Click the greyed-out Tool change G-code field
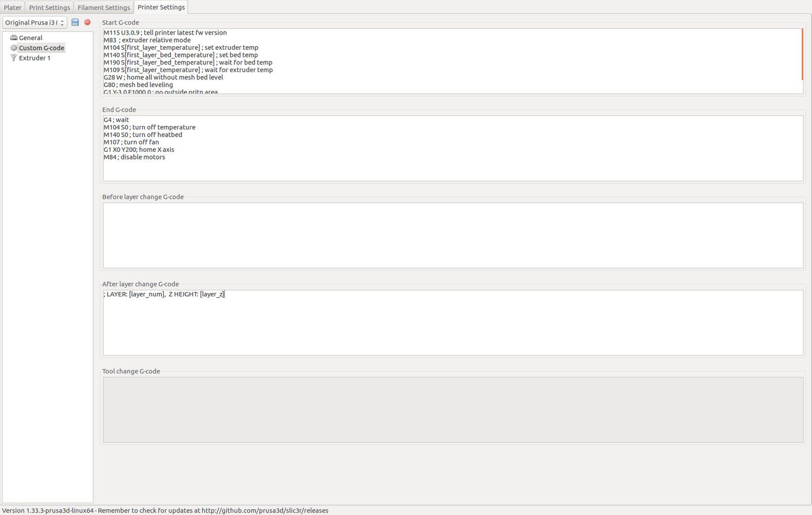Screen dimensions: 812x515 coord(453,410)
